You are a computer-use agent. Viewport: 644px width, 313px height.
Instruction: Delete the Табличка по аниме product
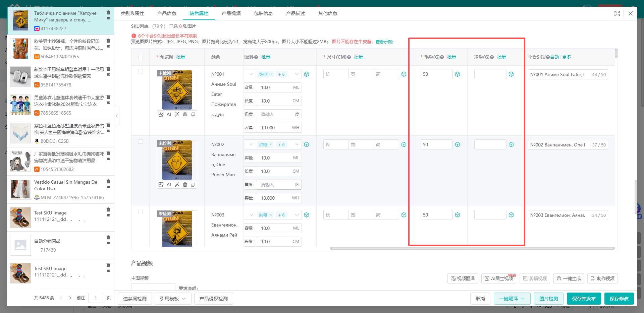coord(108,12)
